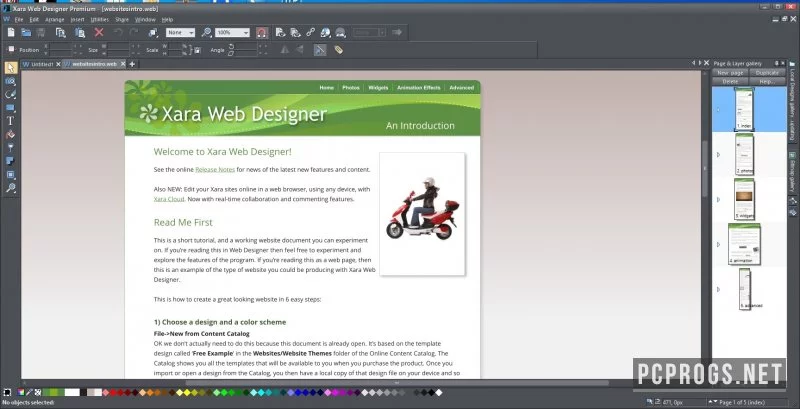Click the name tag icon in InfoBar
Image resolution: width=800 pixels, height=409 pixels.
[x=338, y=50]
